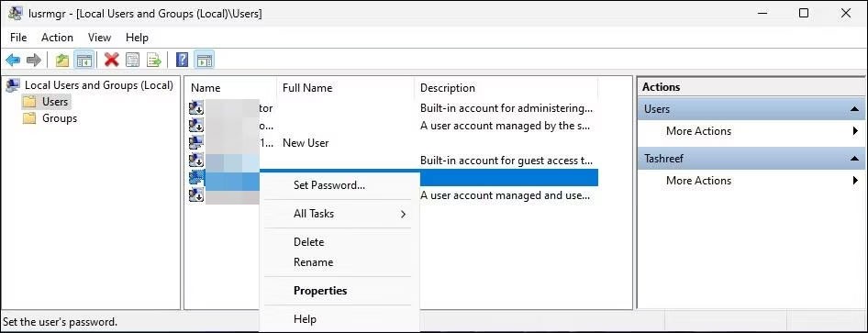The image size is (868, 333).
Task: Click the Tashreef section header in Actions
Action: 751,159
